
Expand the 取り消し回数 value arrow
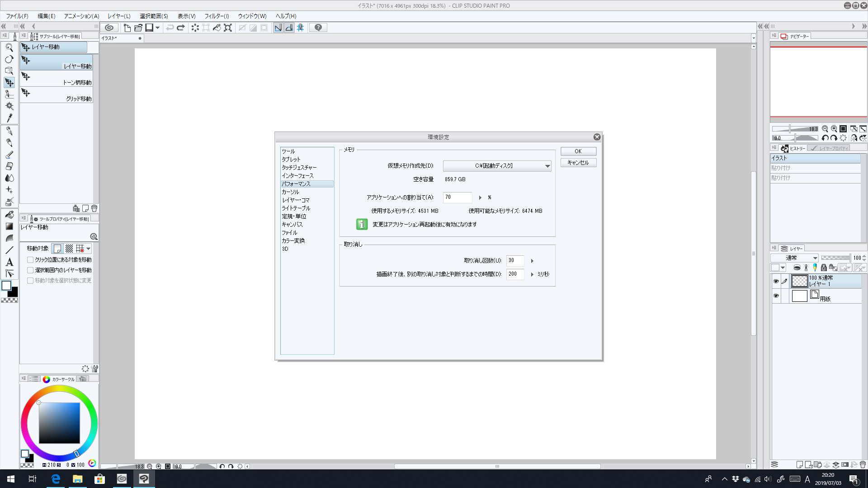532,261
